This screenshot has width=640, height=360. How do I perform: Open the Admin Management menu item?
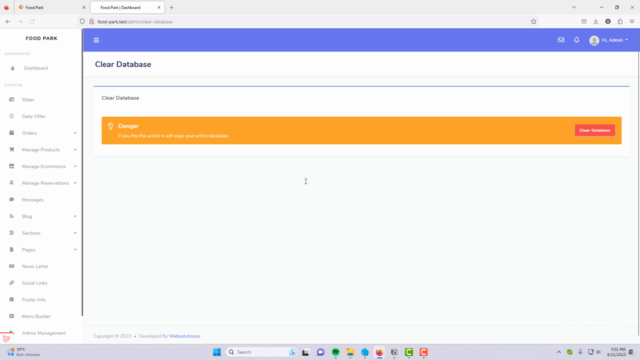pos(41,333)
